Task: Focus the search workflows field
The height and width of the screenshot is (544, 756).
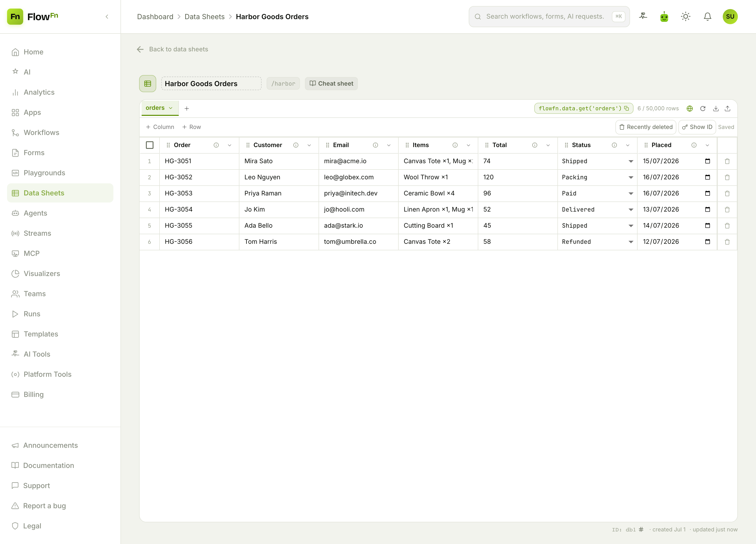Action: coord(549,16)
